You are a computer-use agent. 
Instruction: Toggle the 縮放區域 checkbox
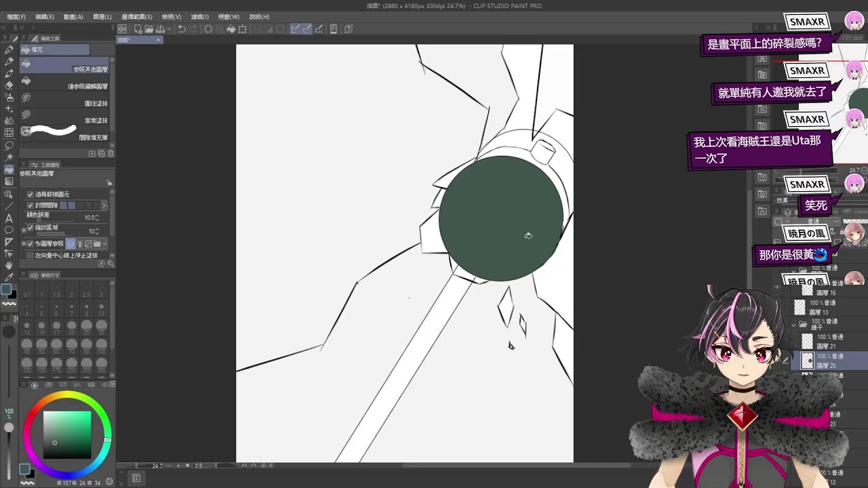tap(31, 228)
